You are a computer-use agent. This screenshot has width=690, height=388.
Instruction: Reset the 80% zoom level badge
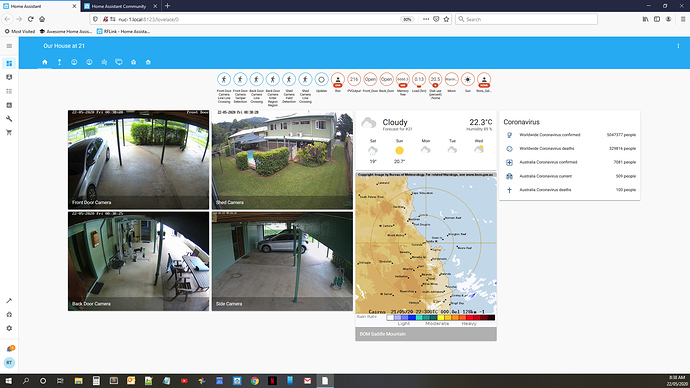pos(407,19)
